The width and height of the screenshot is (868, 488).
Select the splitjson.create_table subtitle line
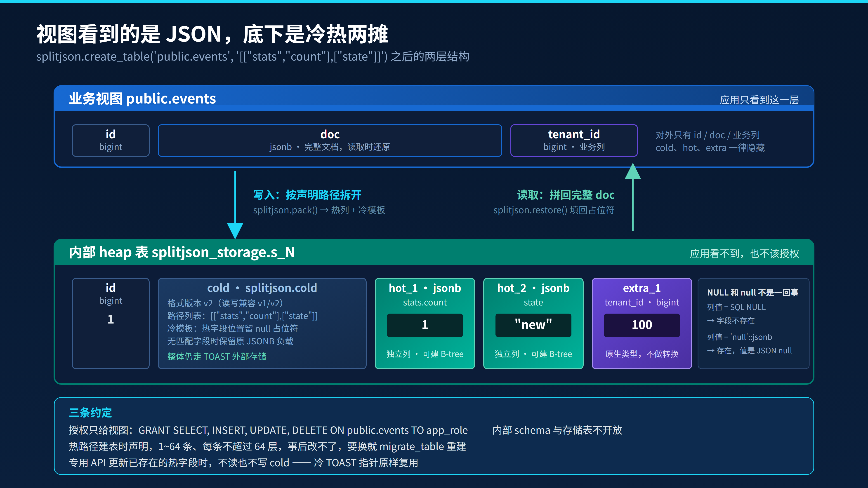point(253,56)
